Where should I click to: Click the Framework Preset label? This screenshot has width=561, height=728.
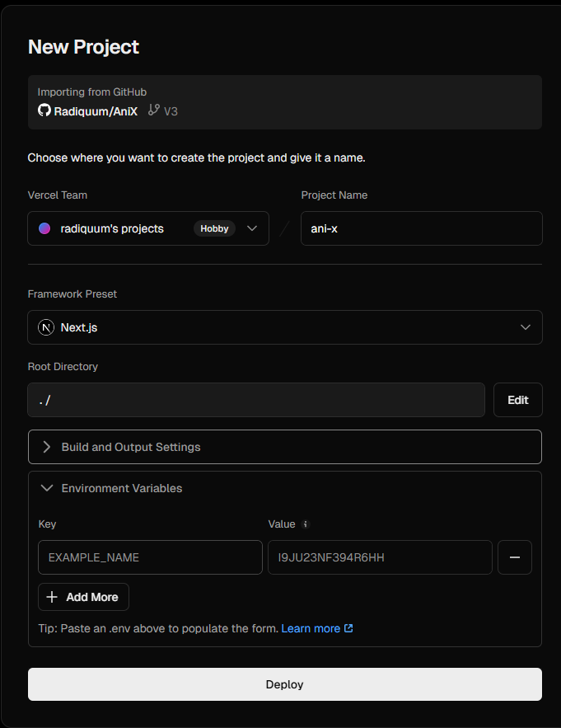(x=72, y=294)
